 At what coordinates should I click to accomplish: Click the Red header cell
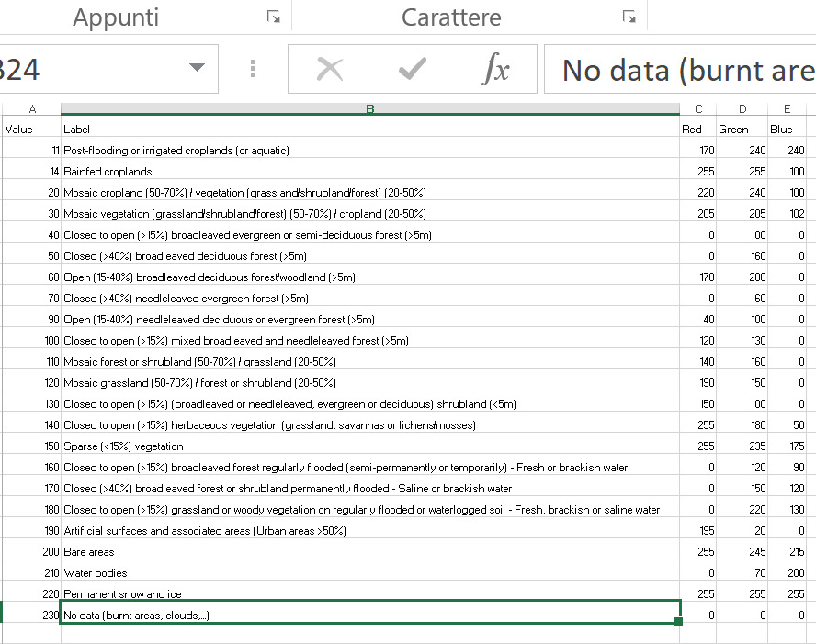[698, 129]
